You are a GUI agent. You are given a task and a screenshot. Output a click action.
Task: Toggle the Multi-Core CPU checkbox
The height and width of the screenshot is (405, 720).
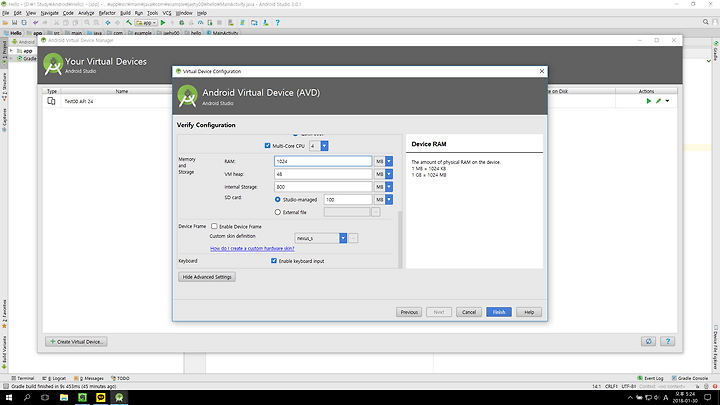click(267, 146)
